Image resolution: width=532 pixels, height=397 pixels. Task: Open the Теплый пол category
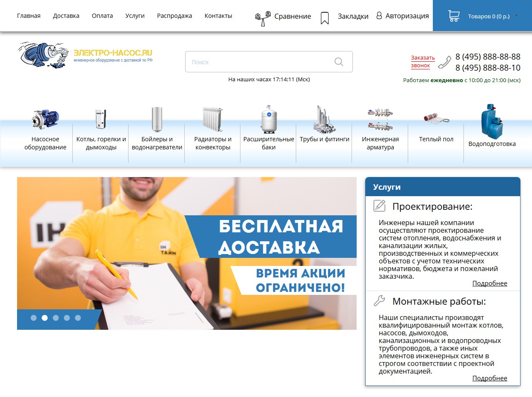coord(436,139)
